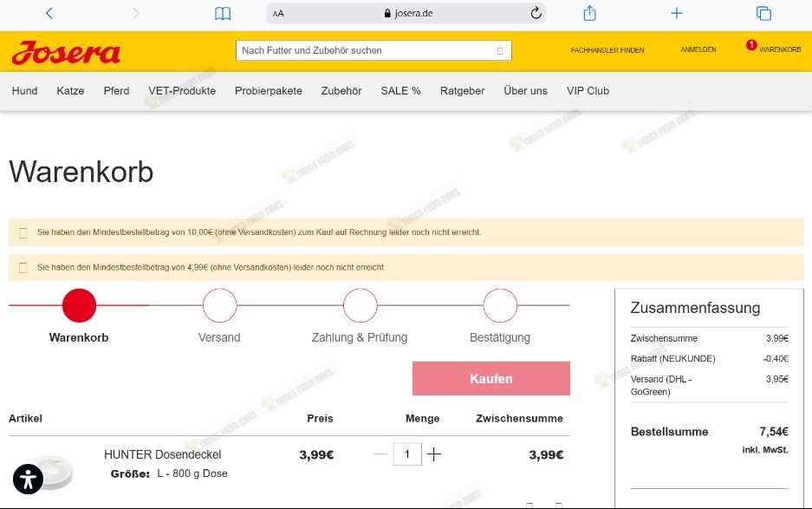Decrease product quantity with minus
The height and width of the screenshot is (509, 812).
point(379,454)
